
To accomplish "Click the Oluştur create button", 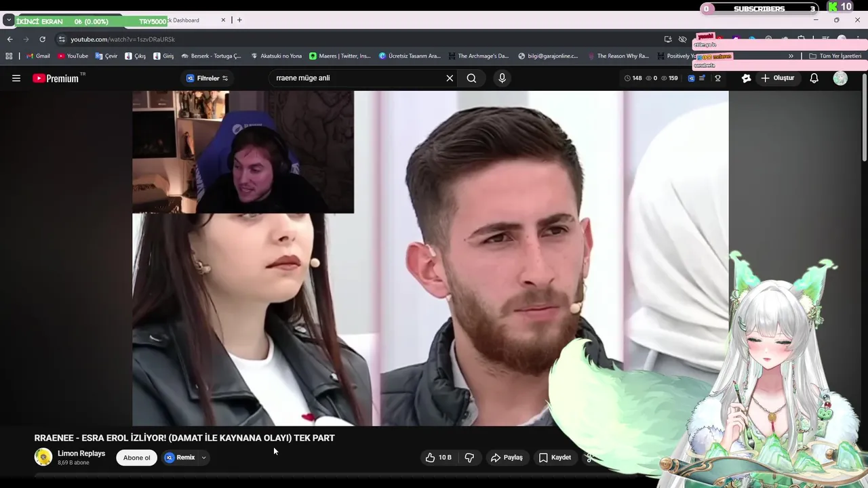I will tap(777, 78).
